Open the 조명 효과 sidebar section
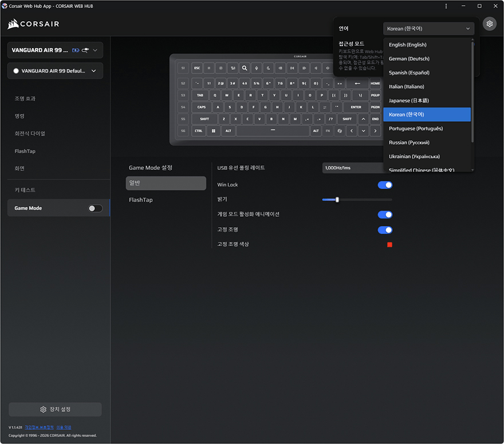This screenshot has height=444, width=504. point(25,98)
